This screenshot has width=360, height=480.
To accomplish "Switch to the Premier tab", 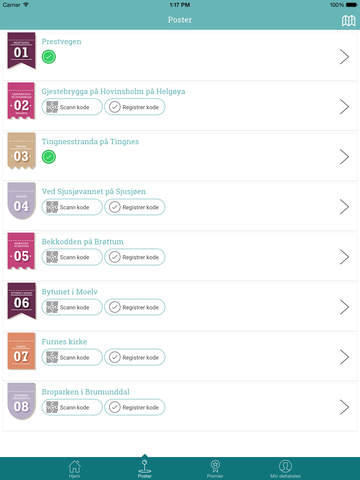I will 215,468.
